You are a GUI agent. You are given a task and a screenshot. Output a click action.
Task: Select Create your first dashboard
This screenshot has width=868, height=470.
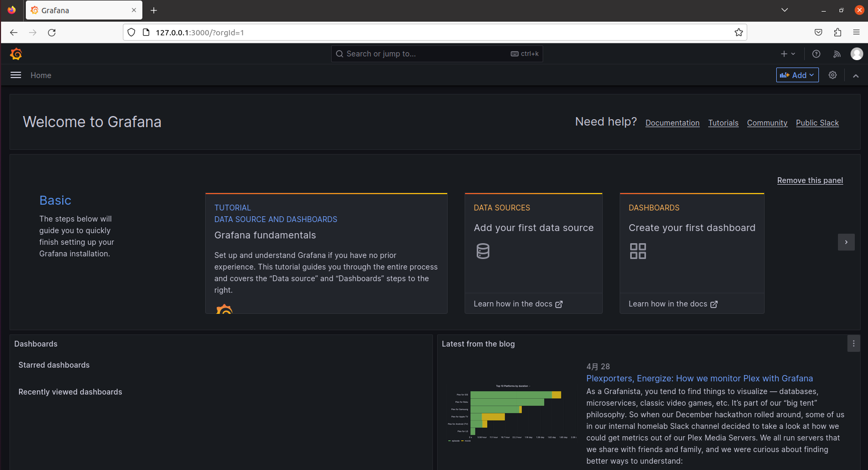pyautogui.click(x=692, y=228)
